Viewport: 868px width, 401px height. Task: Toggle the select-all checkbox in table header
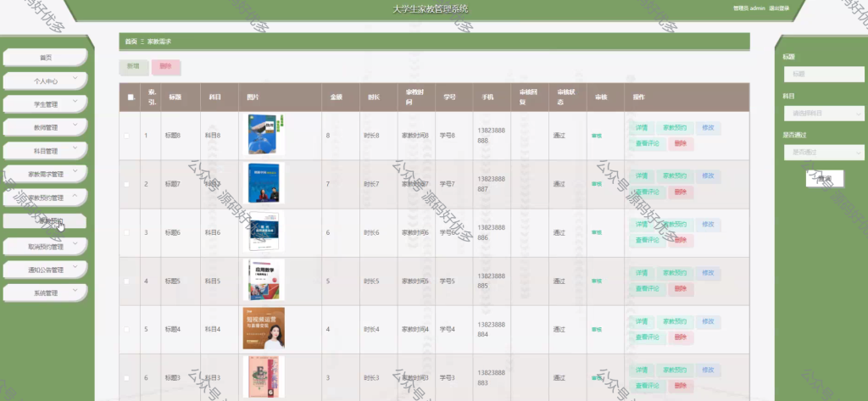point(131,97)
